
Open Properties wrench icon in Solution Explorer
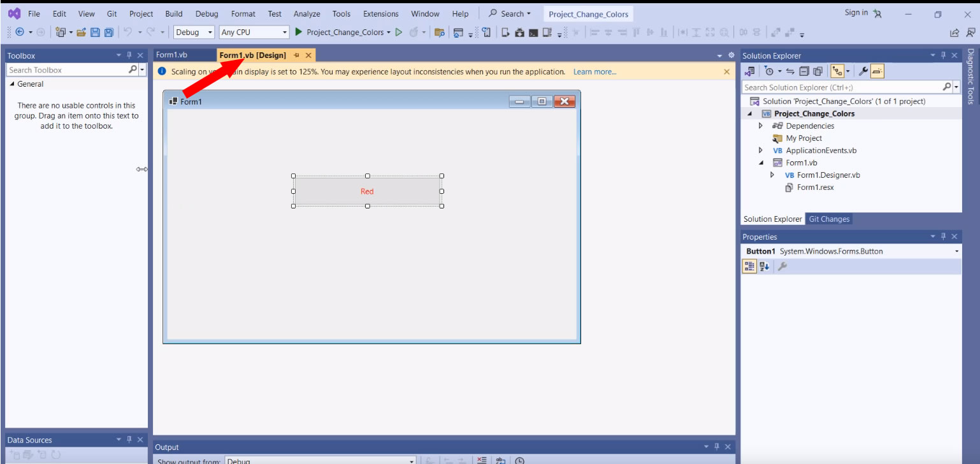pyautogui.click(x=863, y=71)
